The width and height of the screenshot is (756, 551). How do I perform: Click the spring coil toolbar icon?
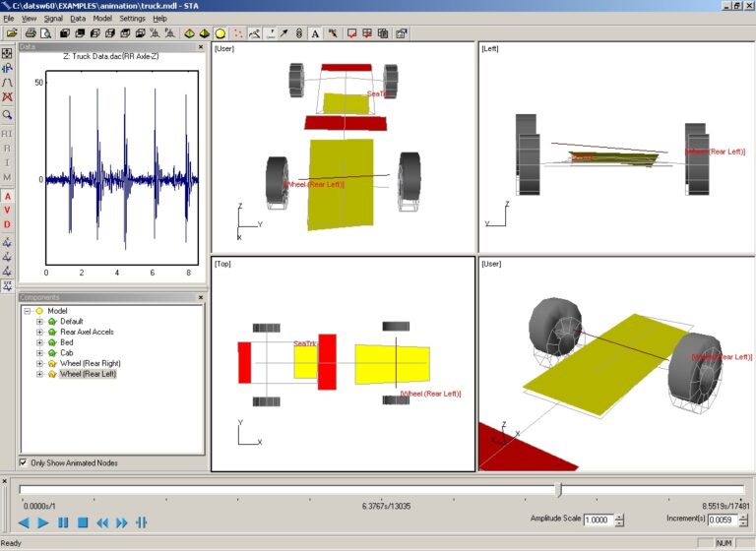click(299, 33)
